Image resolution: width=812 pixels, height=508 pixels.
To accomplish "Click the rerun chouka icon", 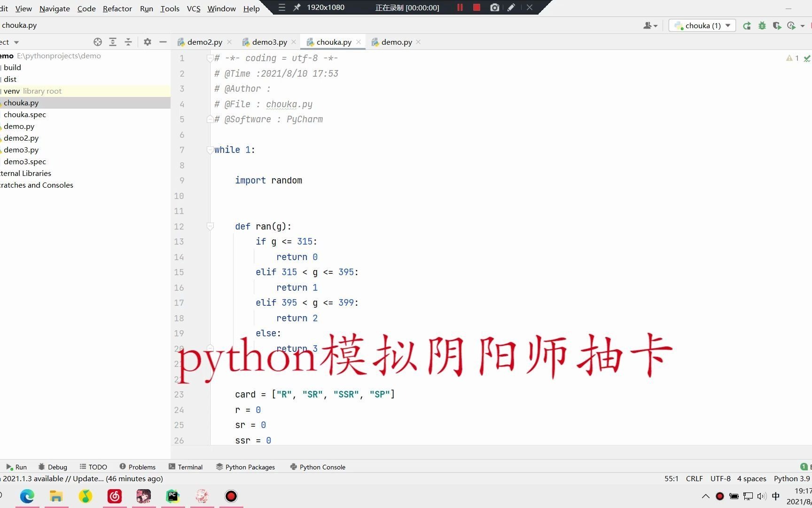I will point(747,25).
